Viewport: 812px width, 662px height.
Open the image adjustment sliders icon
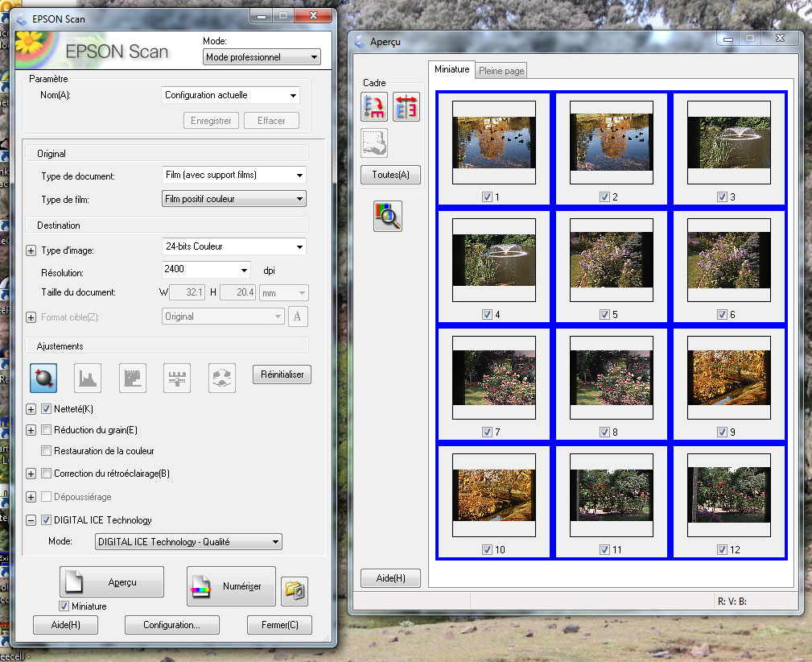tap(177, 378)
